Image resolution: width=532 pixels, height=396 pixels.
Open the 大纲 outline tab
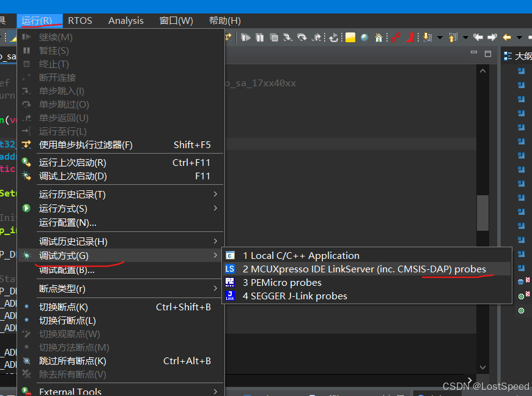(x=518, y=56)
